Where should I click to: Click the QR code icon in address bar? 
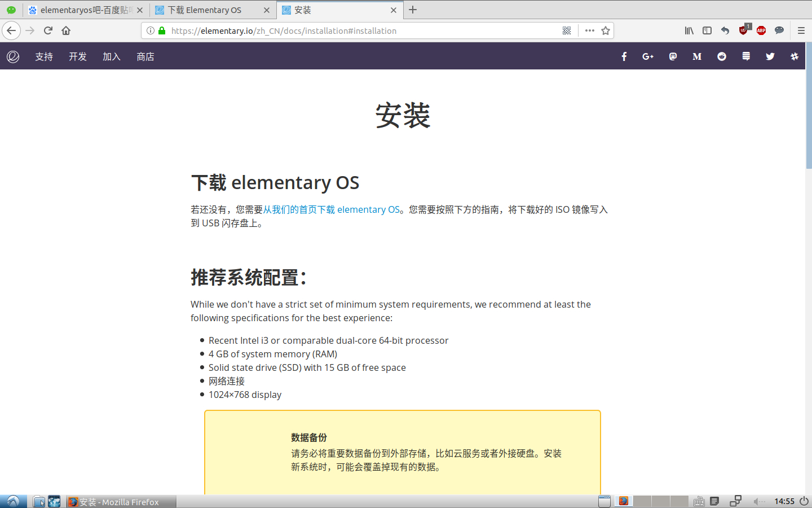[567, 30]
